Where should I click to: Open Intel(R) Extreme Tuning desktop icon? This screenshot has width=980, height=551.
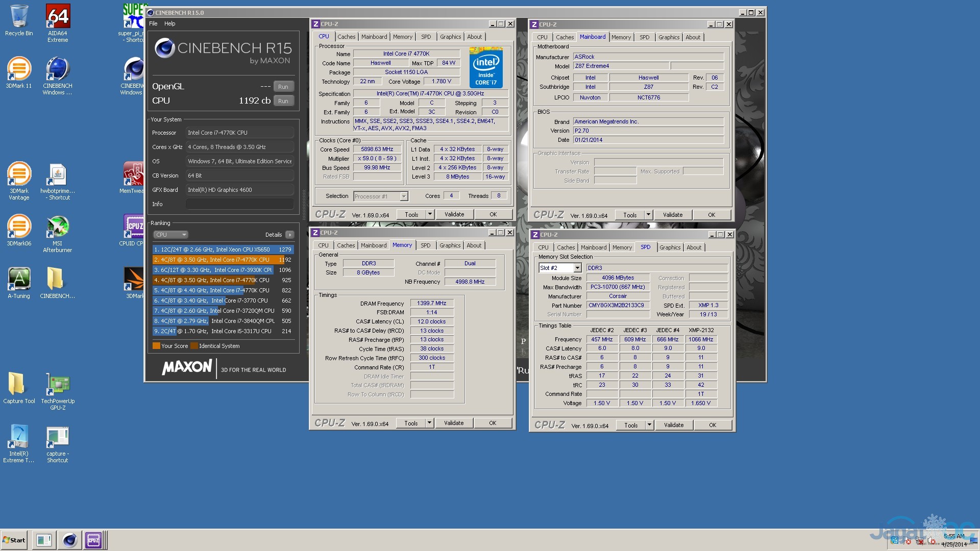19,444
